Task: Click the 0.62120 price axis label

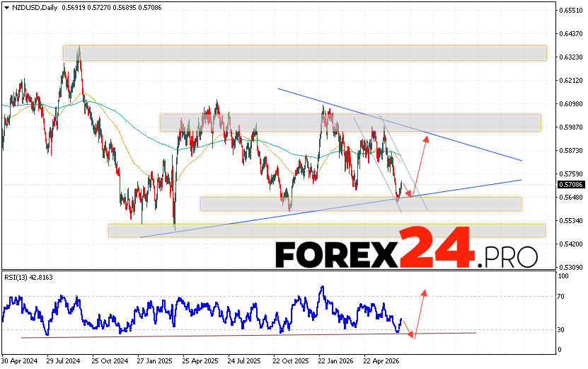Action: pyautogui.click(x=571, y=80)
